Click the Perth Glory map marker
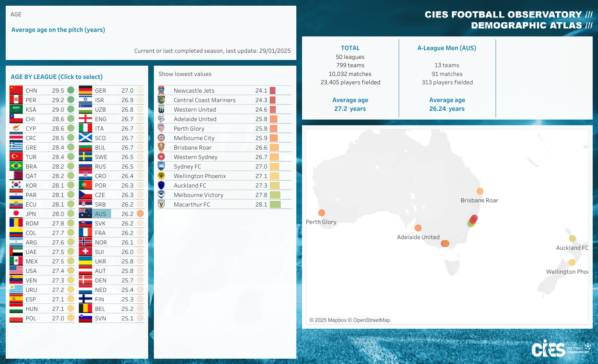Screen dimensions: 598x364 [322, 213]
